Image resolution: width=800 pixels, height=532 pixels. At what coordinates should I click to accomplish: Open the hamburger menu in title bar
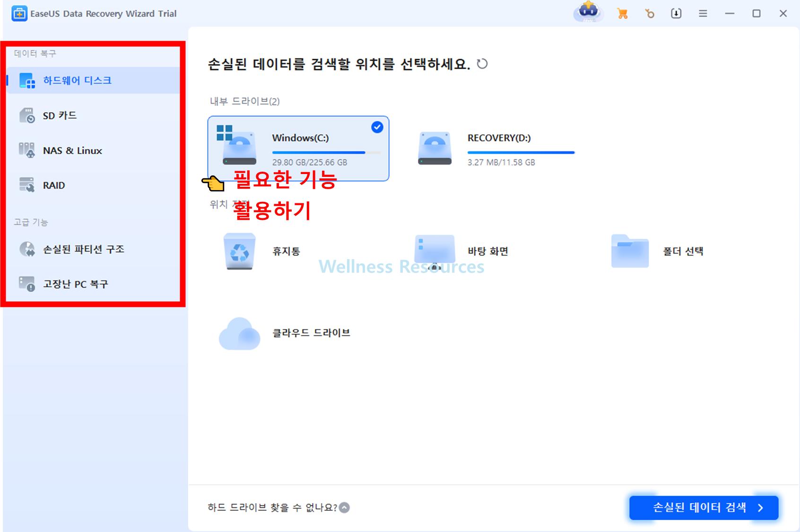point(703,14)
